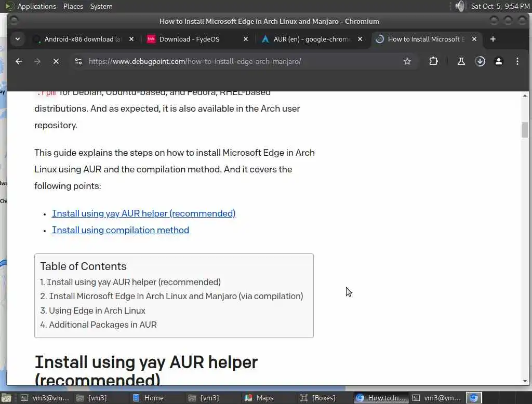Image resolution: width=532 pixels, height=404 pixels.
Task: Show the downloads icon
Action: (480, 61)
